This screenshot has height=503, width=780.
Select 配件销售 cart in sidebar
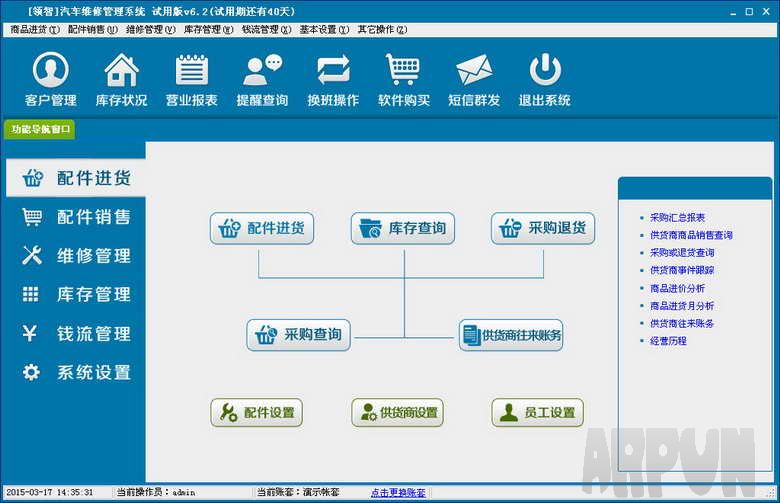pos(76,217)
